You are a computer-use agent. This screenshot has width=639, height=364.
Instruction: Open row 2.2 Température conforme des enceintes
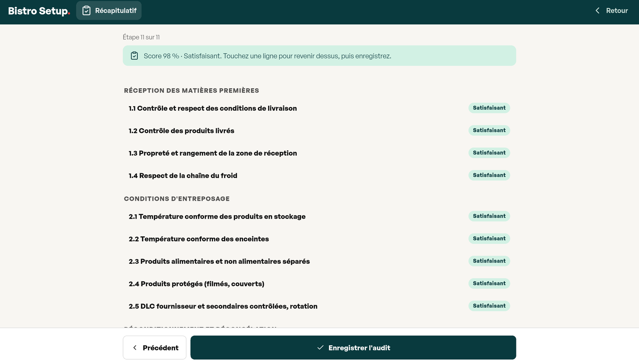click(x=319, y=239)
